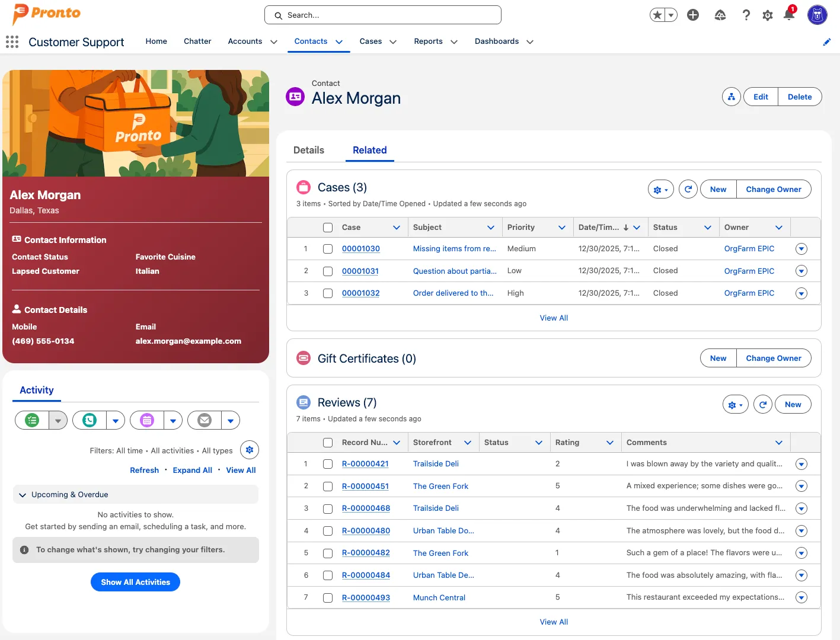The image size is (840, 640).
Task: Click the Show All Activities button
Action: click(x=135, y=582)
